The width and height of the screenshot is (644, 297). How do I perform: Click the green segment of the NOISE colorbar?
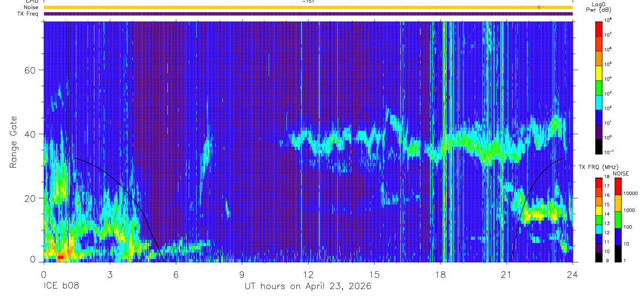coord(618,220)
